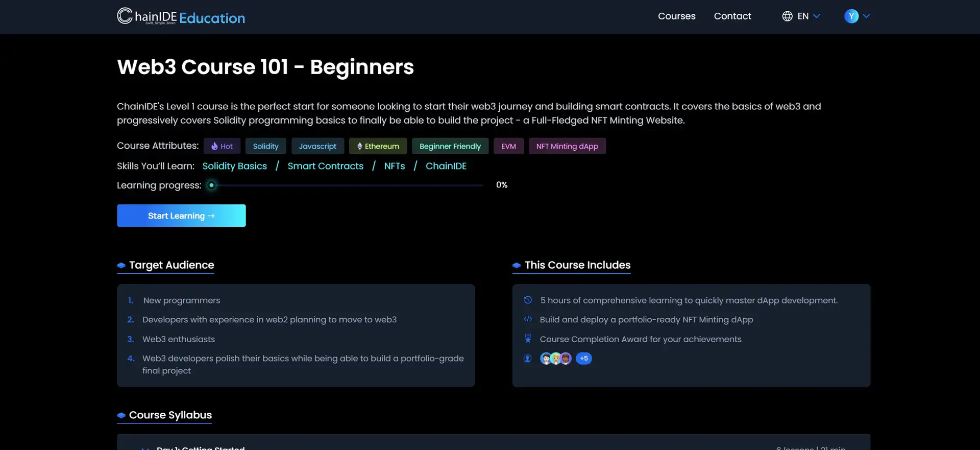The height and width of the screenshot is (450, 980).
Task: Click the learning progress slider handle
Action: [x=211, y=185]
